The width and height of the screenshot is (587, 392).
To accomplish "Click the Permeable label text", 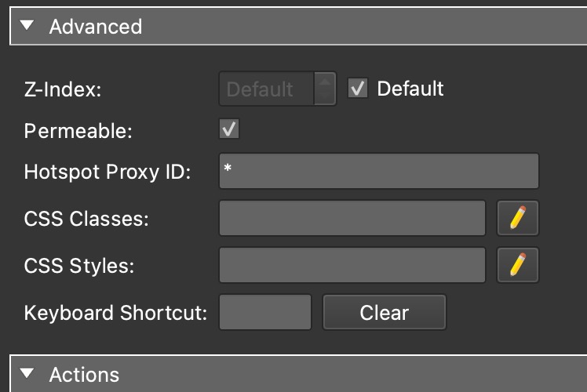I will (x=78, y=130).
